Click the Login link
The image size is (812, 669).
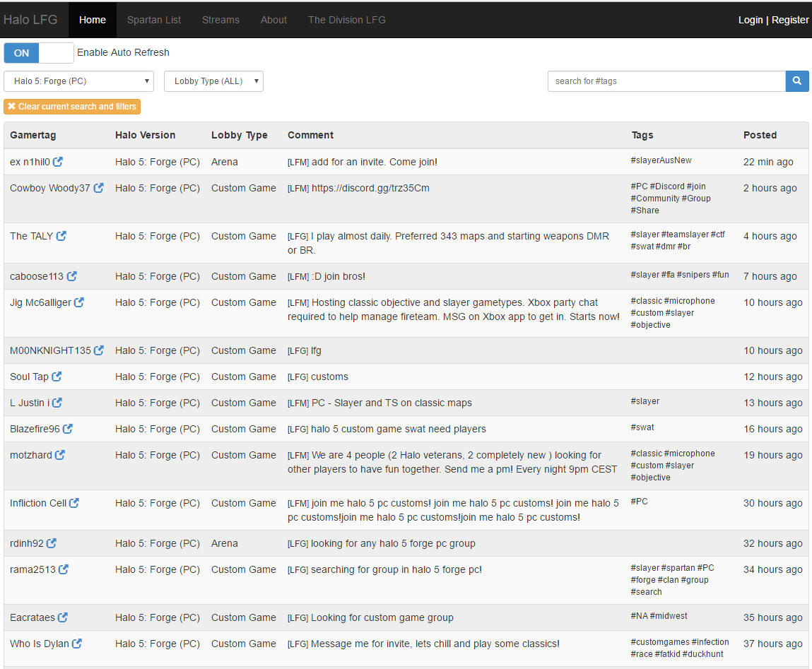751,20
